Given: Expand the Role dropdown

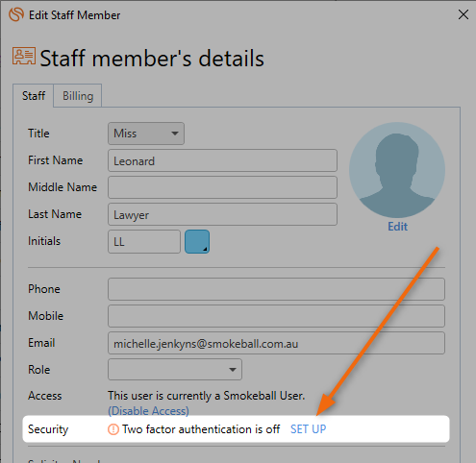Looking at the screenshot, I should pos(175,370).
